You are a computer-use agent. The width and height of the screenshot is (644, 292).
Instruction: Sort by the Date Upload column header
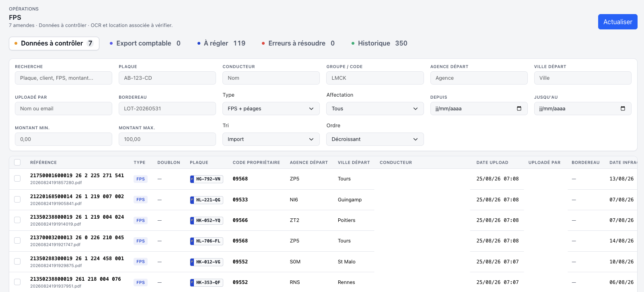492,163
